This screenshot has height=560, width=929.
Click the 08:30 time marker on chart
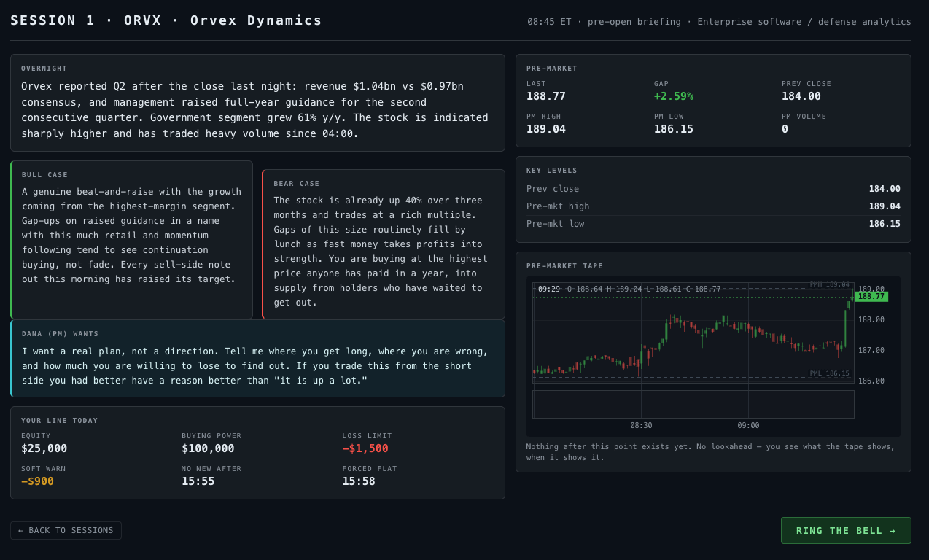641,426
